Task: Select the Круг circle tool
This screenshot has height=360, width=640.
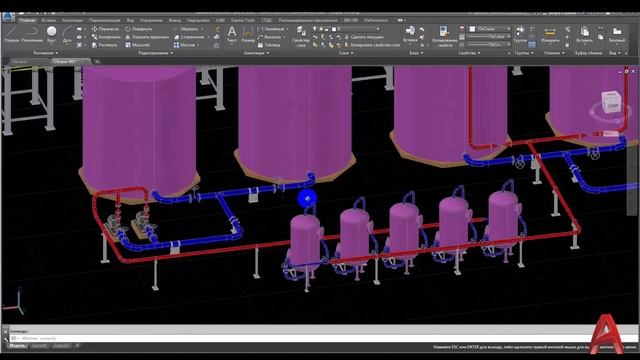Action: (x=51, y=34)
